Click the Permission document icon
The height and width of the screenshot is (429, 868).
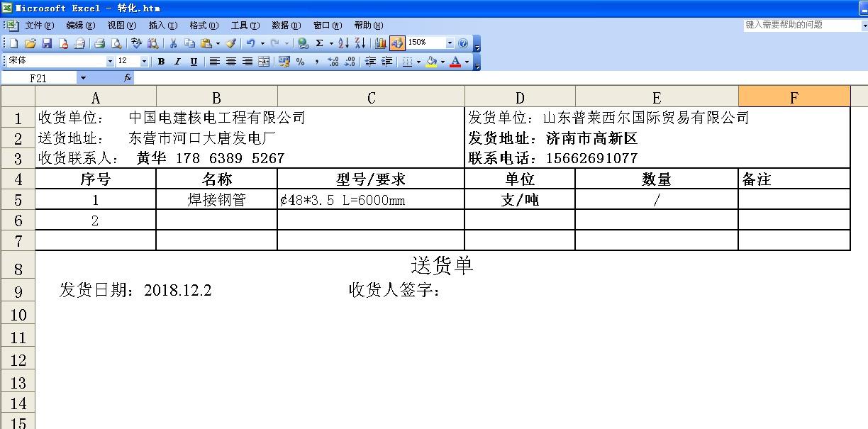(x=63, y=43)
